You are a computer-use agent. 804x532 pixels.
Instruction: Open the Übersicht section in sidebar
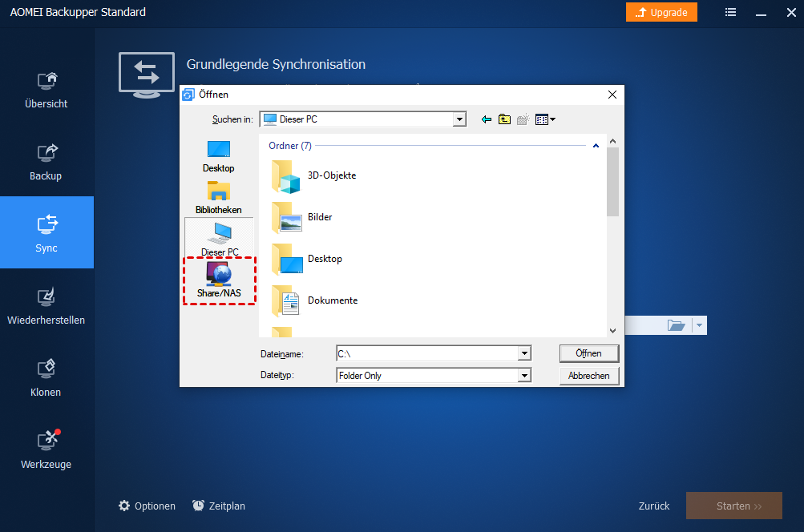tap(46, 91)
